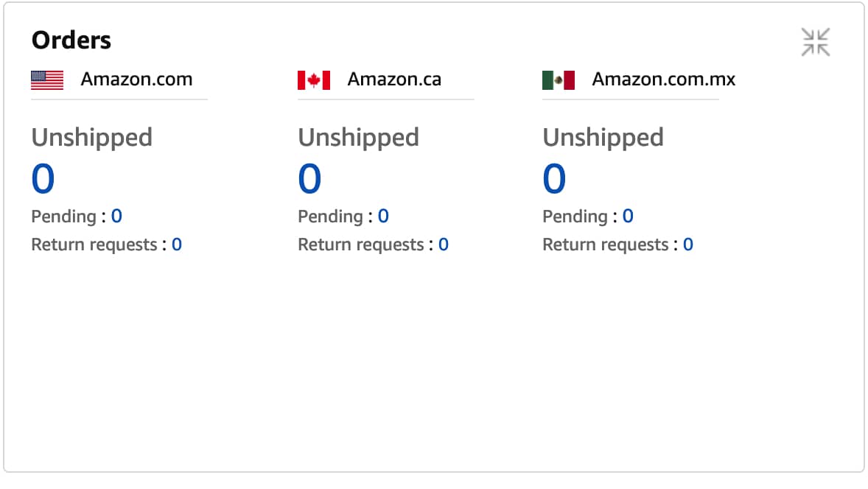Select the Amazon.com.mx marketplace tab
The width and height of the screenshot is (868, 489).
662,80
